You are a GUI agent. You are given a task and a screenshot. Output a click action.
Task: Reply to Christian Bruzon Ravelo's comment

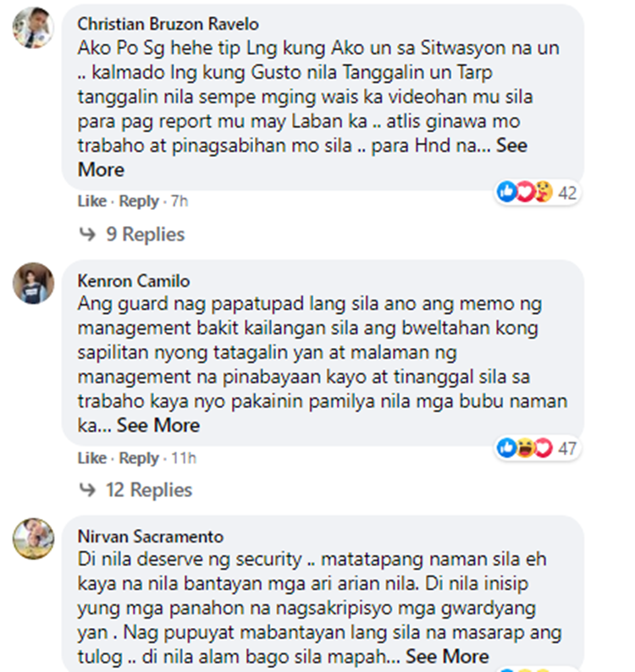139,201
